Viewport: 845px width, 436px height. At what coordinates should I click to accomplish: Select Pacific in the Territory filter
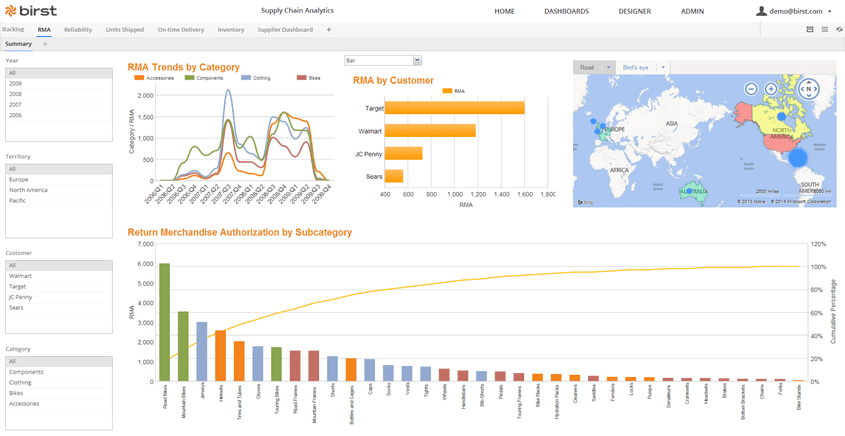(x=59, y=200)
